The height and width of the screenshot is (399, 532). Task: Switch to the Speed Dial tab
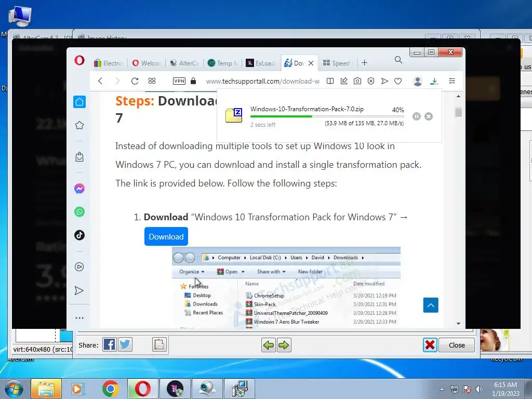pos(337,63)
